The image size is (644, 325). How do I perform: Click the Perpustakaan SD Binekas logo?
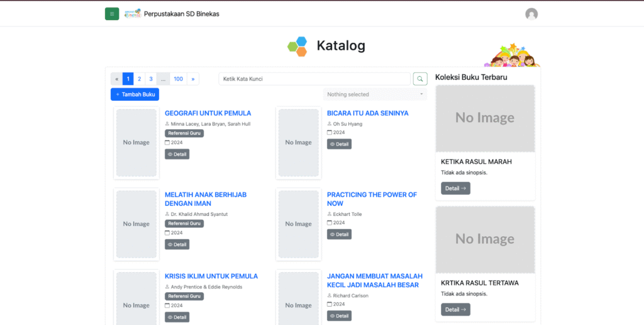click(133, 14)
